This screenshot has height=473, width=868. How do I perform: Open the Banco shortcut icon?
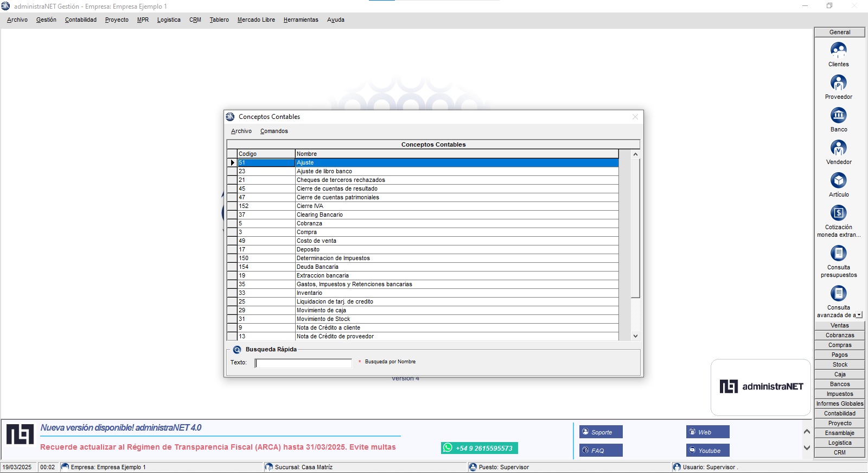pyautogui.click(x=838, y=116)
